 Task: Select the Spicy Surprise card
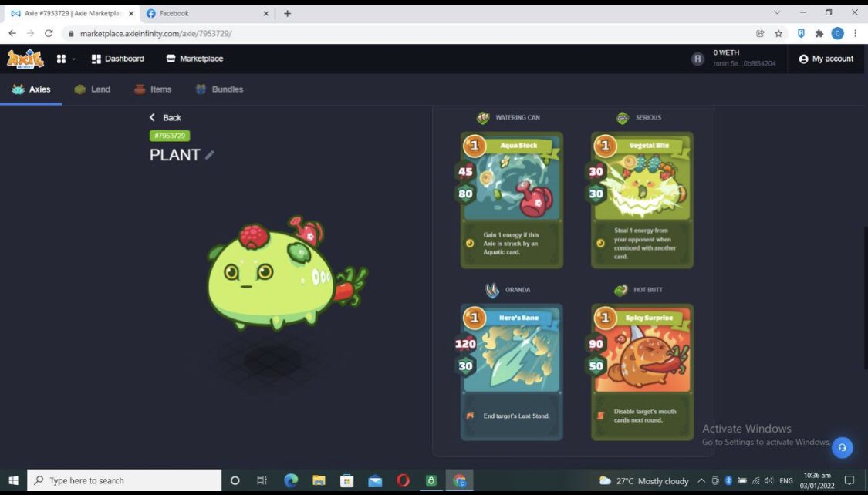click(x=642, y=372)
